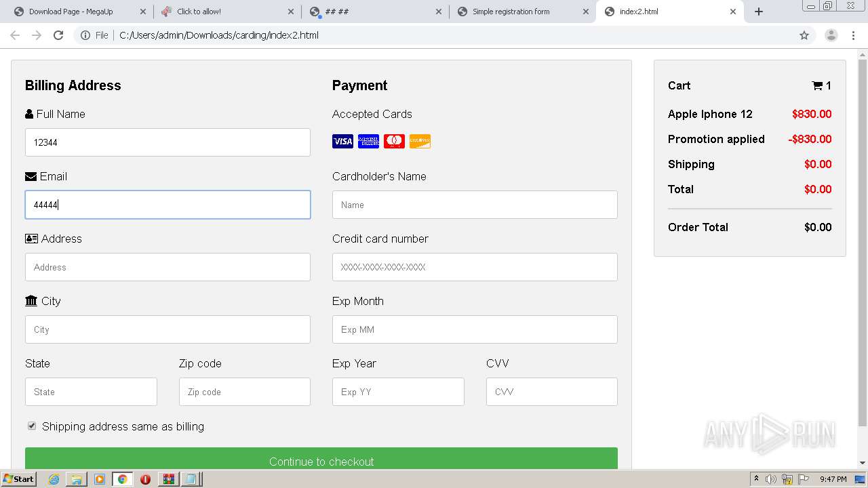Open Internet Explorer from taskbar
This screenshot has height=488, width=868.
(54, 479)
